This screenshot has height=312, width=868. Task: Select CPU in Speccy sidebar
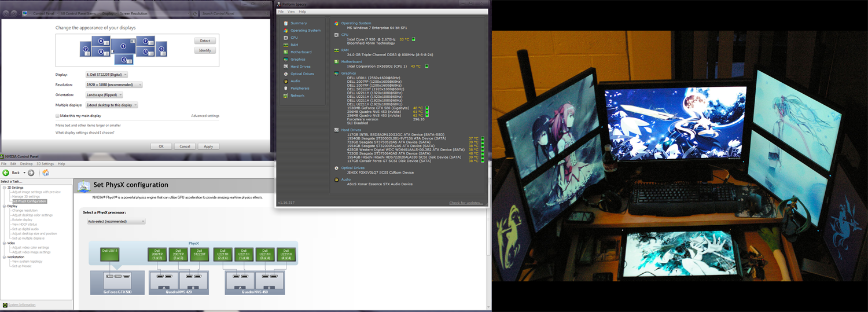pos(294,38)
